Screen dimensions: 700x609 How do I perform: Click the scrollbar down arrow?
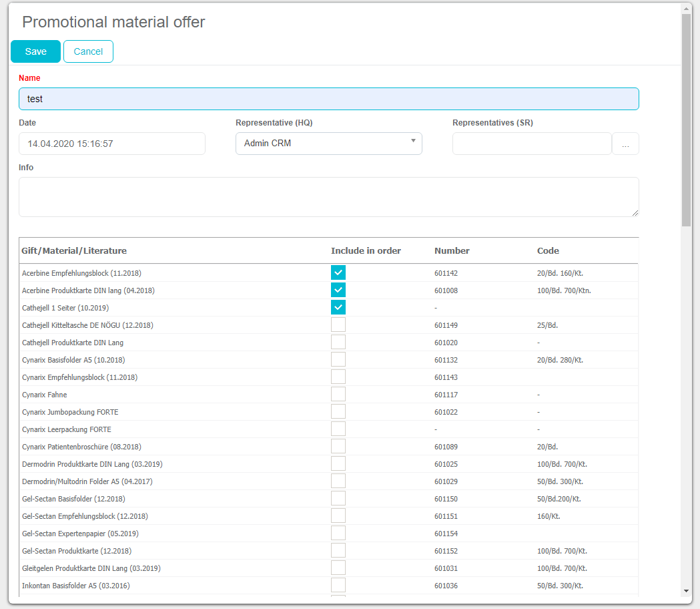[x=686, y=591]
